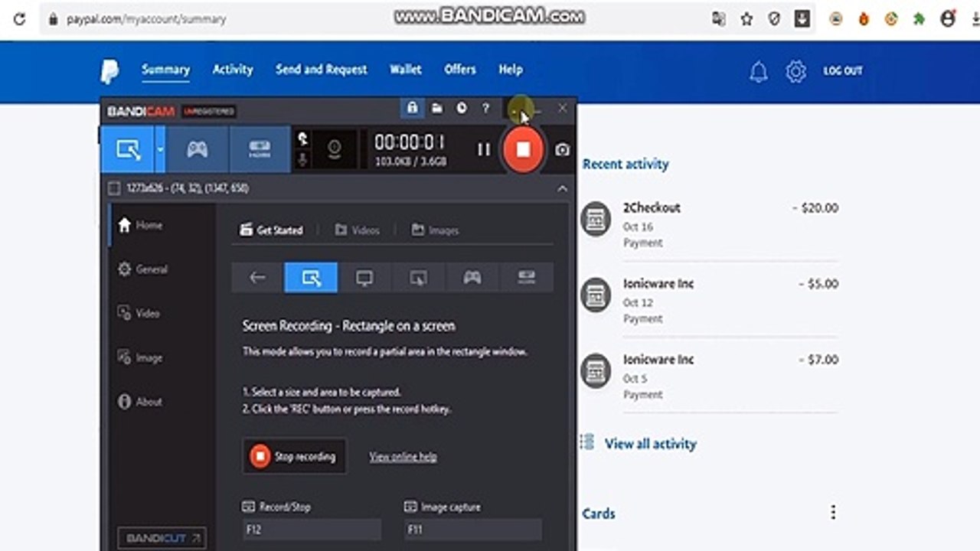Viewport: 980px width, 551px height.
Task: Click the Bandicam lock icon
Action: [412, 108]
